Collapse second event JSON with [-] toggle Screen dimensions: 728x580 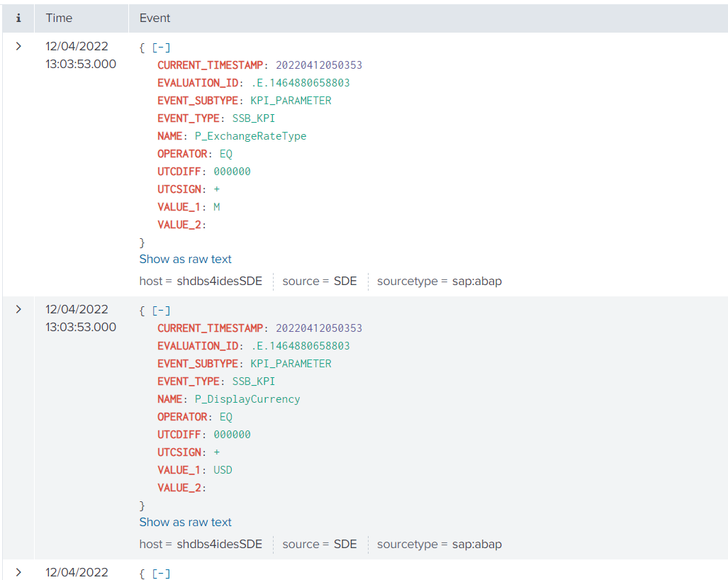(162, 311)
